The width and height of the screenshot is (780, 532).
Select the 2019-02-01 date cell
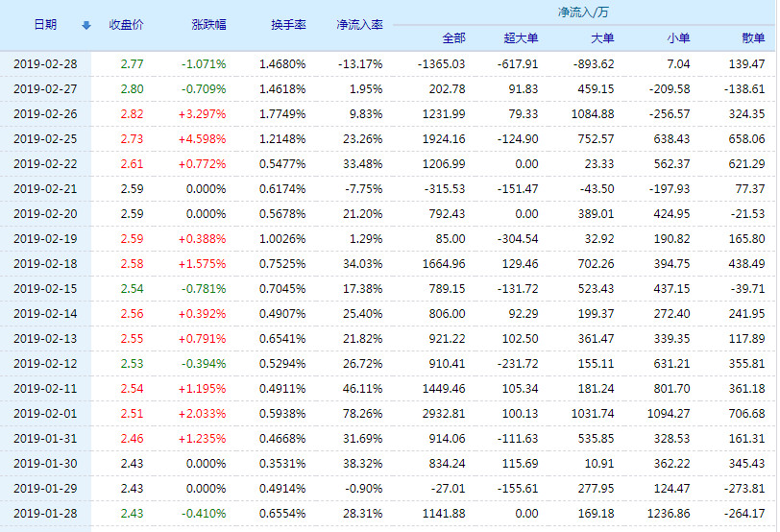[45, 413]
